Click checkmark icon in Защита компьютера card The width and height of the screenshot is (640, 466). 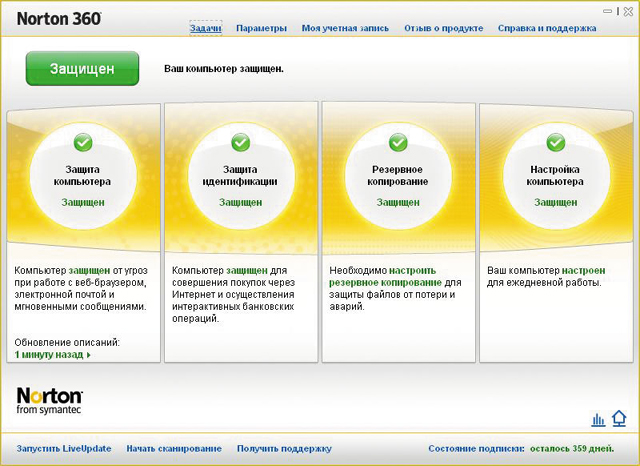pyautogui.click(x=83, y=142)
